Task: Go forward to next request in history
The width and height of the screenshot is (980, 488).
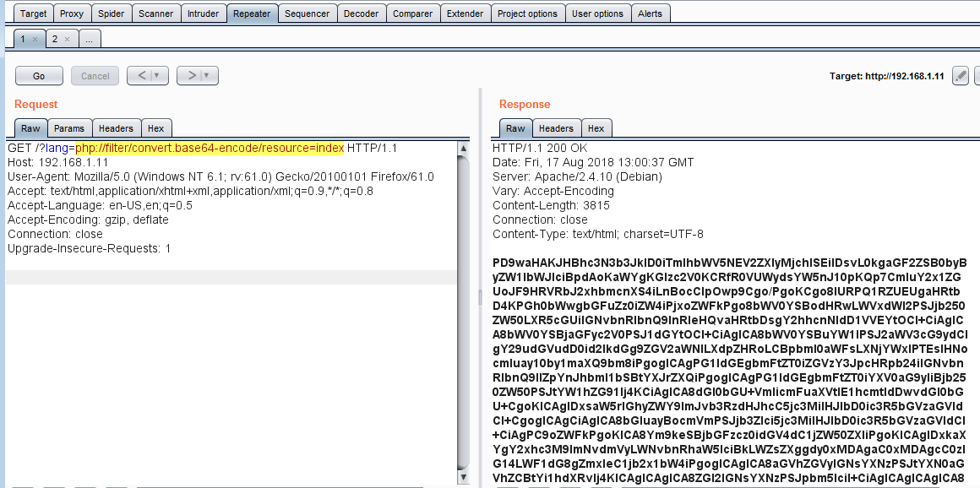Action: point(192,76)
